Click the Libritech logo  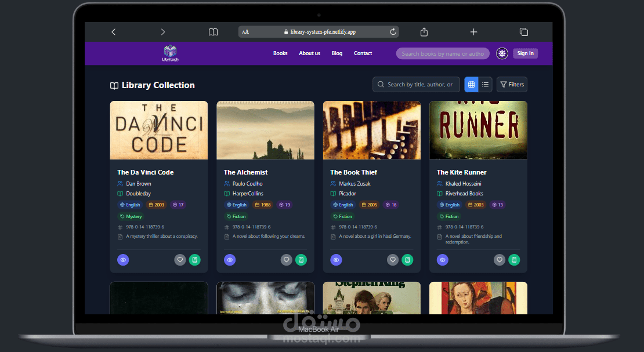tap(170, 53)
